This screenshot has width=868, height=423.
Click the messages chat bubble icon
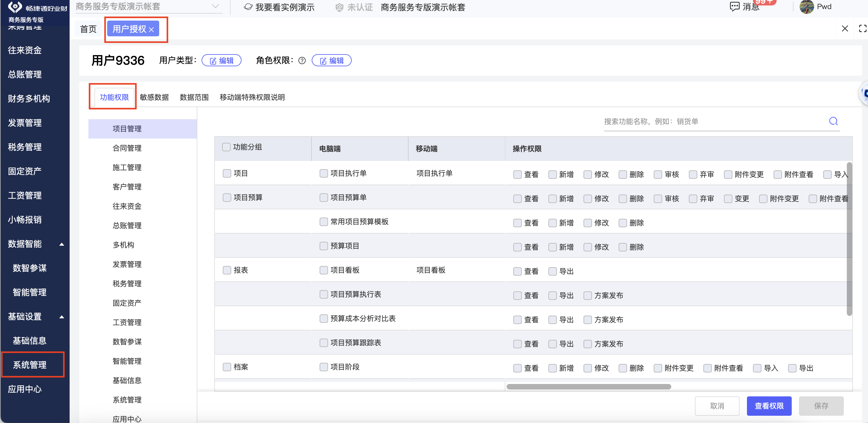(734, 6)
